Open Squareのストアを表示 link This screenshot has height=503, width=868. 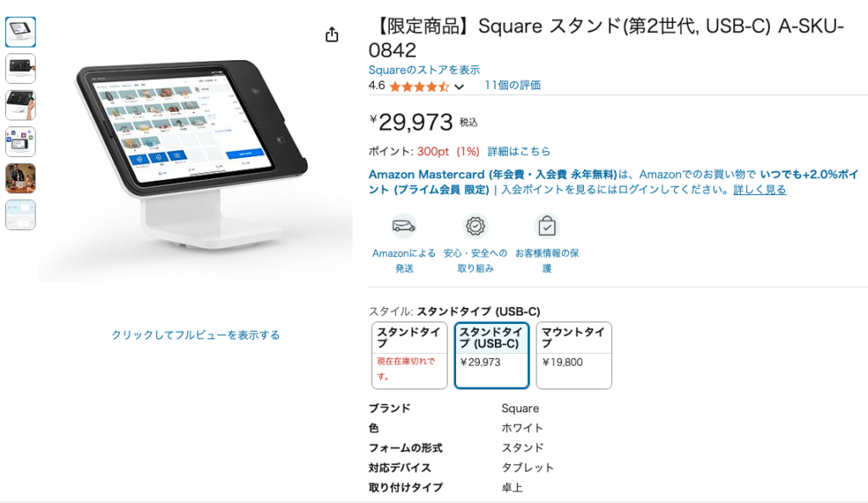point(424,70)
